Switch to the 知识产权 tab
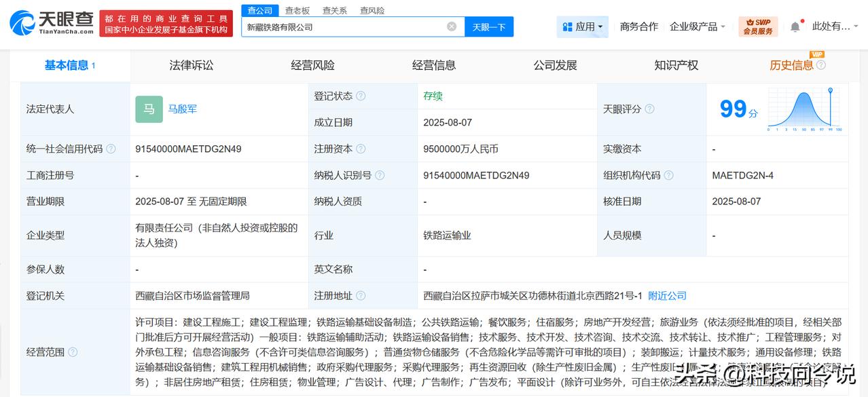This screenshot has height=397, width=868. tap(676, 66)
